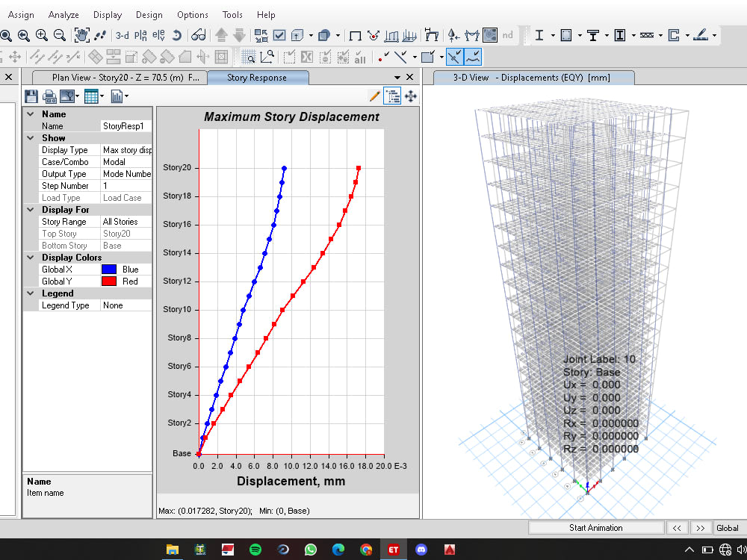The image size is (747, 560).
Task: Edit the plot with the pencil icon
Action: [375, 96]
